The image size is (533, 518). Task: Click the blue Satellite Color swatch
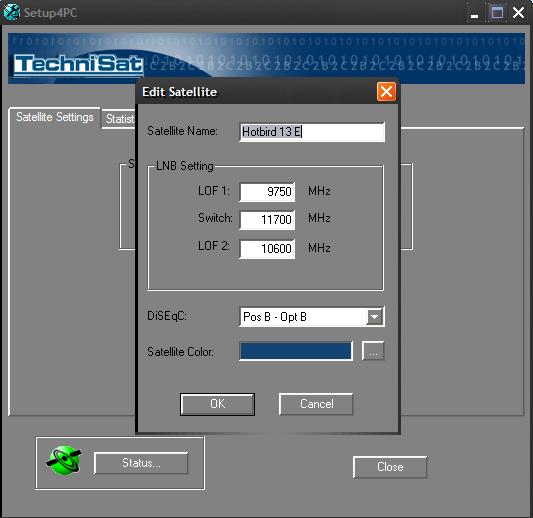point(295,351)
